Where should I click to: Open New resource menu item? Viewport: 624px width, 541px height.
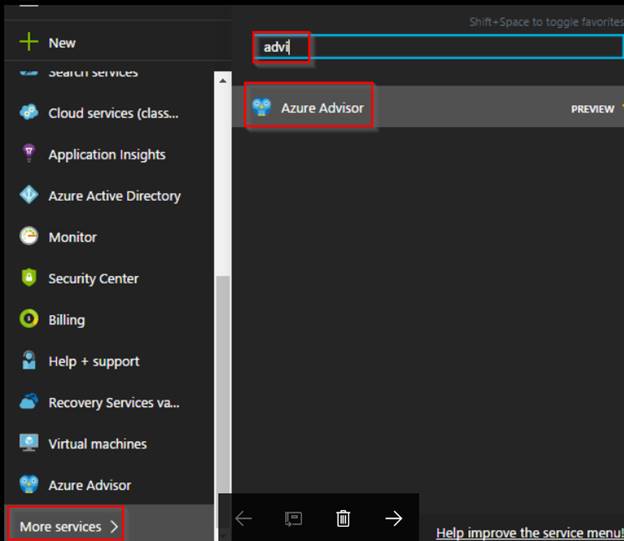(62, 43)
